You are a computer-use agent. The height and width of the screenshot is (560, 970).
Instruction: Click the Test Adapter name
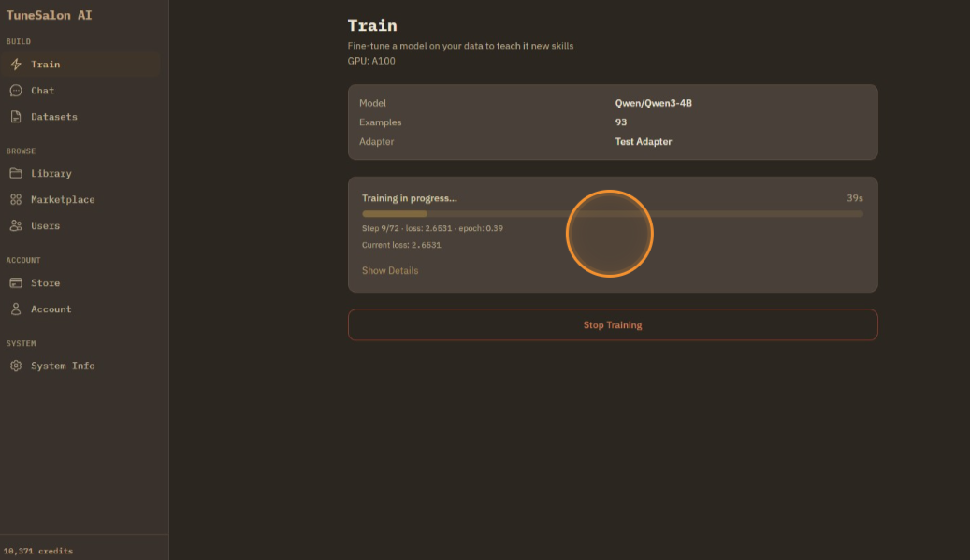pos(643,142)
